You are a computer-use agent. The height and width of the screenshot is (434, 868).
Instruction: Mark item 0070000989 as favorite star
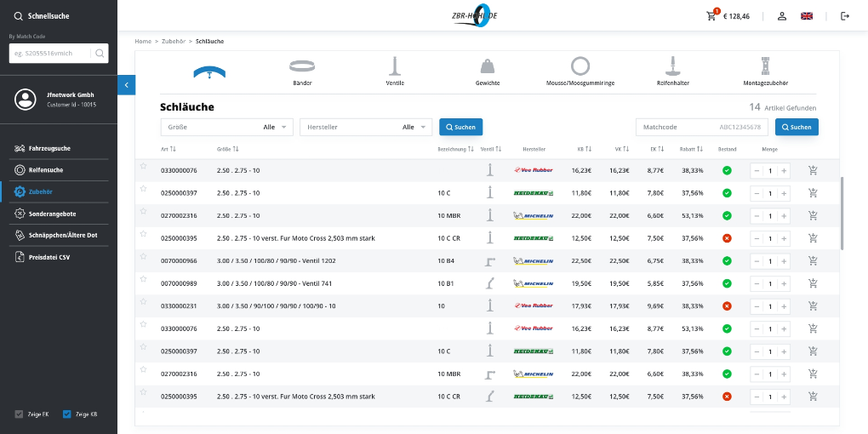(x=143, y=279)
